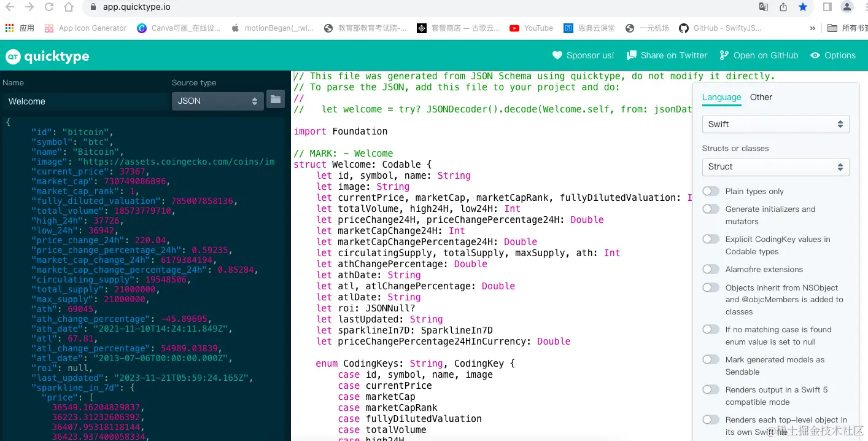The height and width of the screenshot is (441, 868).
Task: Open the browser side panel icon
Action: click(x=827, y=7)
